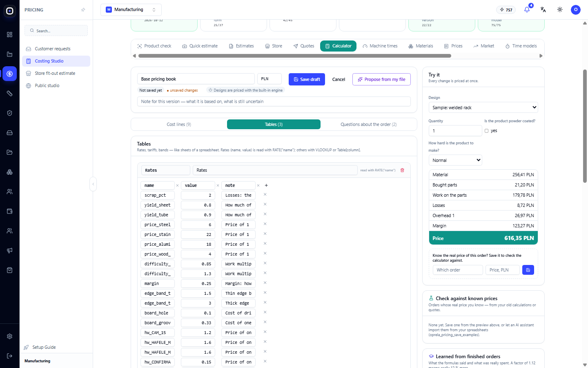Viewport: 588px width, 368px height.
Task: Focus the sidebar Search field
Action: click(56, 31)
